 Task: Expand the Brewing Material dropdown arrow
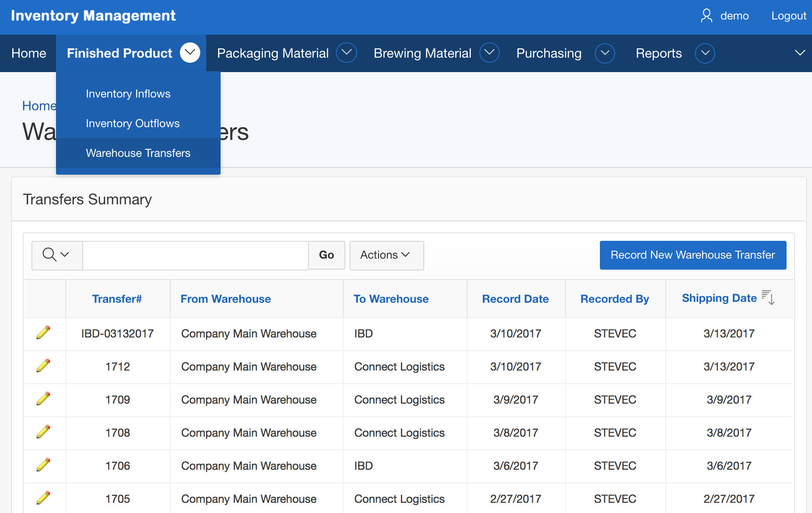pyautogui.click(x=490, y=53)
